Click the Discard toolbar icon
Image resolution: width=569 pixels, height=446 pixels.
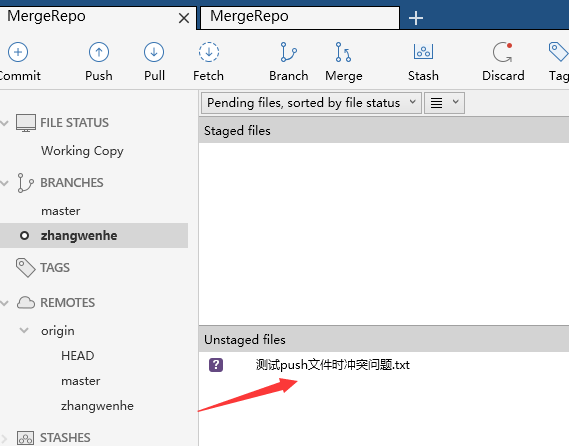click(503, 52)
